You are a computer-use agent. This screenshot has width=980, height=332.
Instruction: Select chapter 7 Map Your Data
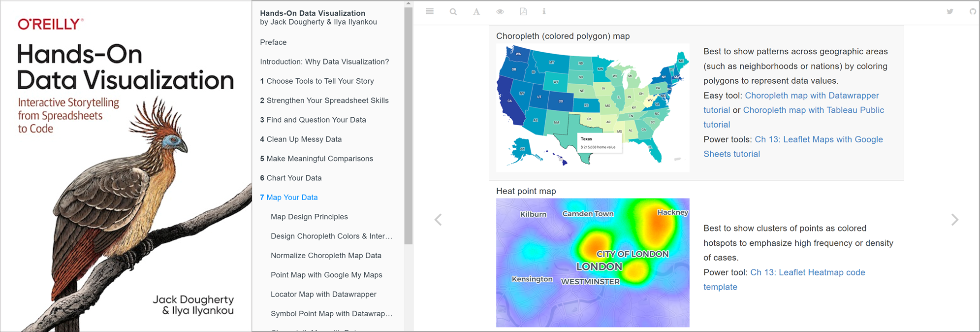289,197
